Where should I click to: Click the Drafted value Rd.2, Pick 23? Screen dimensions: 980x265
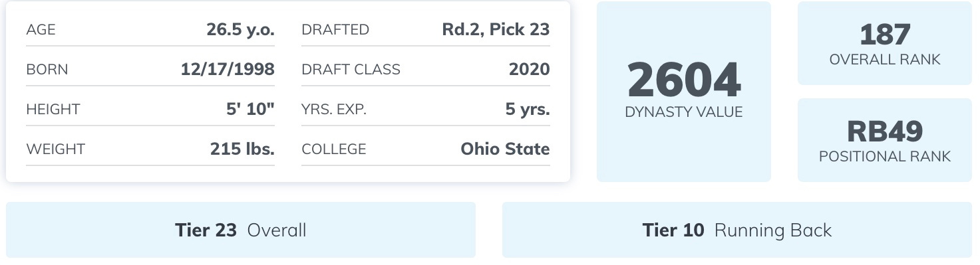pos(496,30)
